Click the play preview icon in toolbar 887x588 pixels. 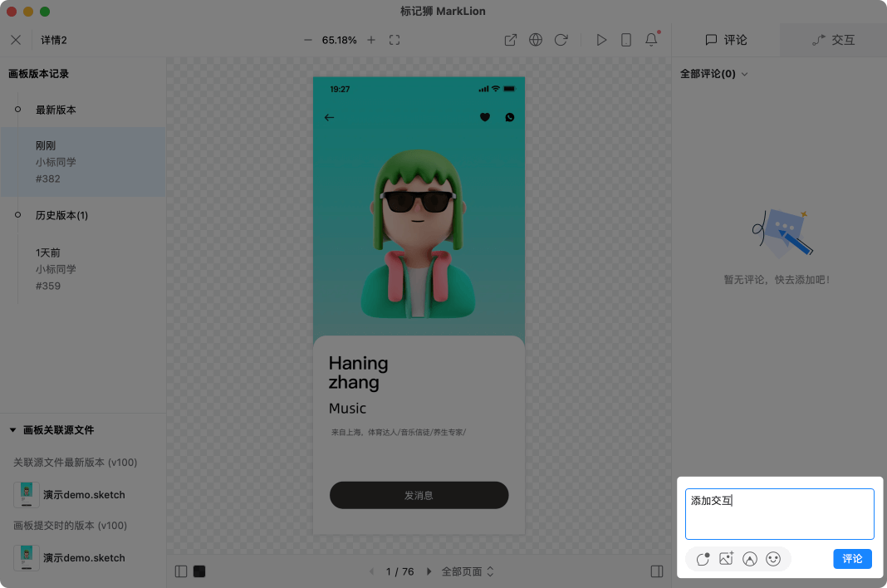(x=601, y=40)
